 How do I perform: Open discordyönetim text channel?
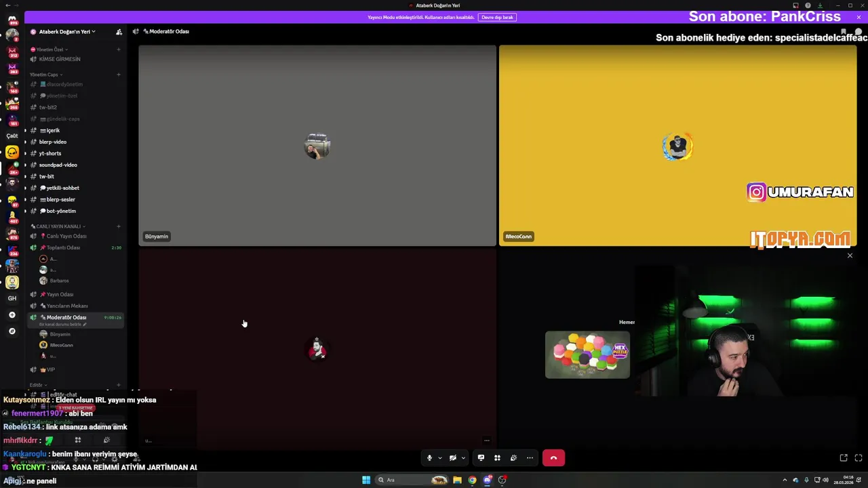[75, 84]
